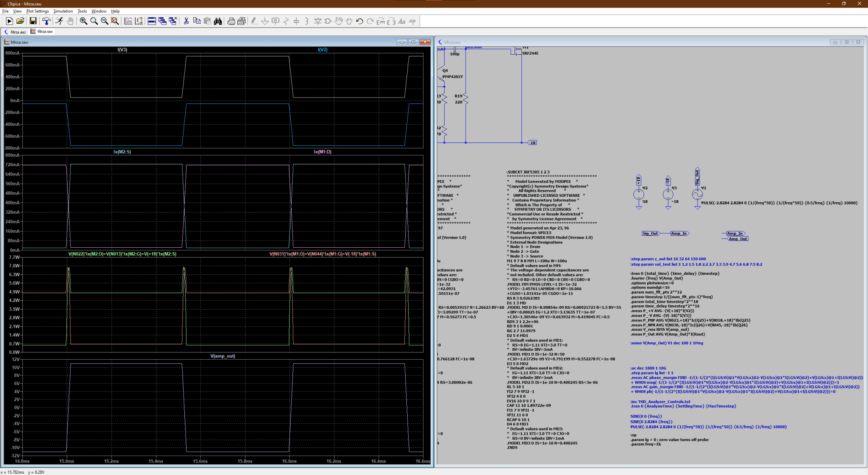Select the Text Aa tool
Screen dimensions: 868x475
pyautogui.click(x=402, y=21)
